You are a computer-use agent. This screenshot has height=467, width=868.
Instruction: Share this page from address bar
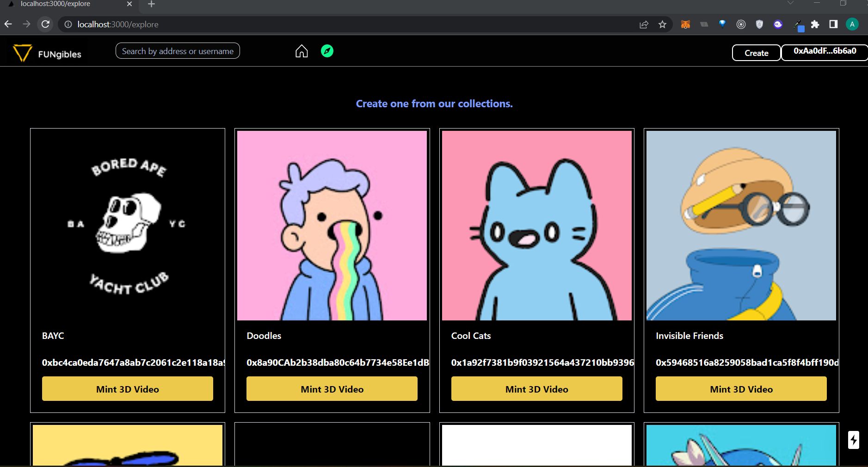(644, 25)
